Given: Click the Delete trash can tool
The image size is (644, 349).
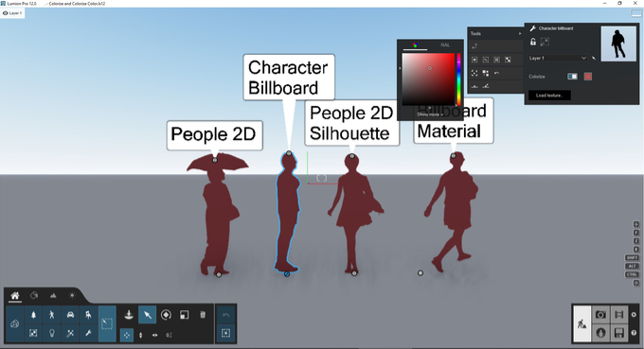Looking at the screenshot, I should [203, 315].
